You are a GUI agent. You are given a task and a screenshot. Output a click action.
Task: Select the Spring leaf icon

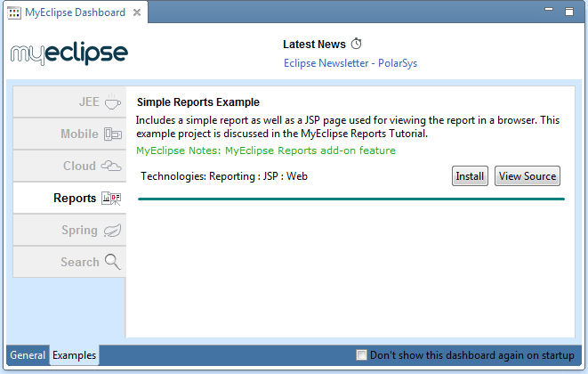[x=112, y=231]
